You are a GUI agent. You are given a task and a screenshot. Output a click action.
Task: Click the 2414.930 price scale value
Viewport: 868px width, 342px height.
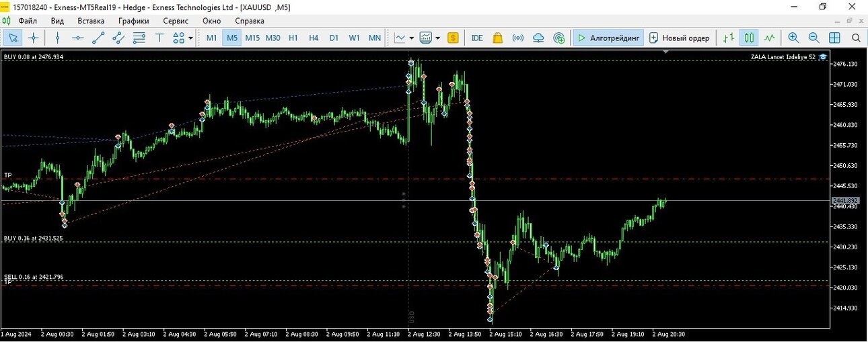click(846, 308)
